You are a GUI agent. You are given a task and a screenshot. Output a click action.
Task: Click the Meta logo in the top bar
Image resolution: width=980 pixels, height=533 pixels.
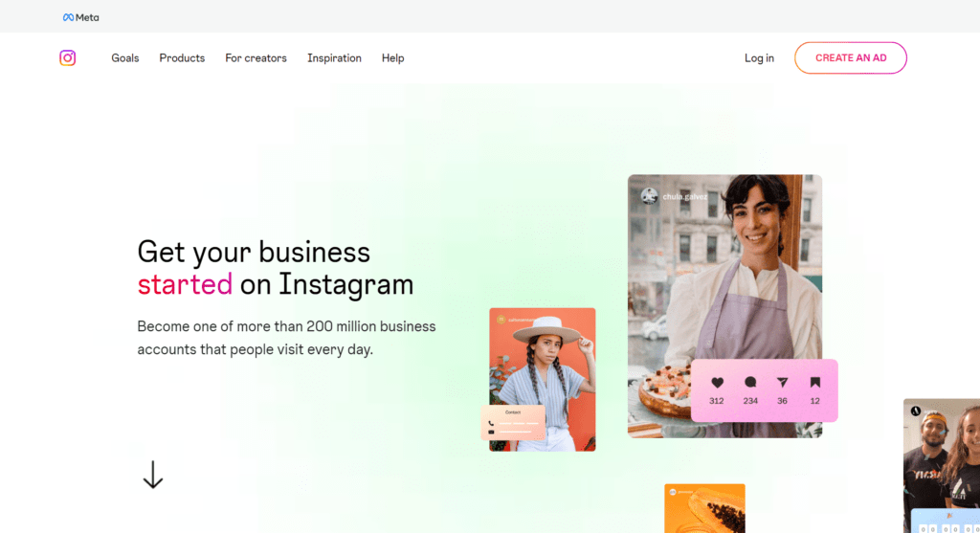[80, 17]
